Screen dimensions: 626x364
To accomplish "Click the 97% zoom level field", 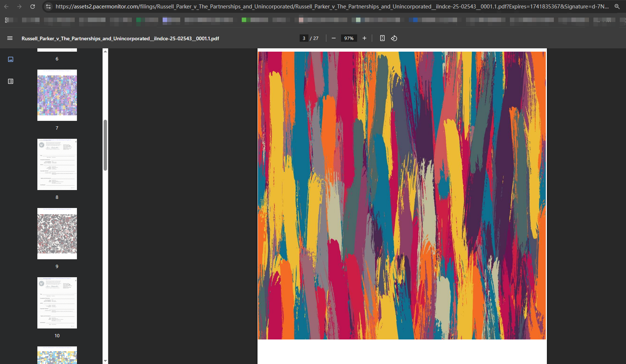I will pyautogui.click(x=349, y=38).
